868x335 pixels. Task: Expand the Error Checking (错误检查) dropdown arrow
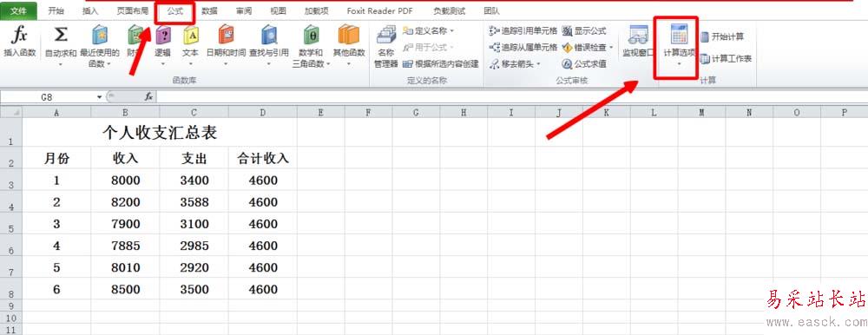[611, 47]
